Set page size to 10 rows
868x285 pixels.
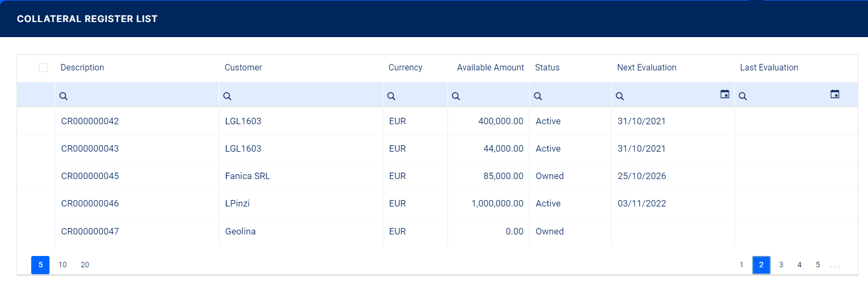(62, 265)
